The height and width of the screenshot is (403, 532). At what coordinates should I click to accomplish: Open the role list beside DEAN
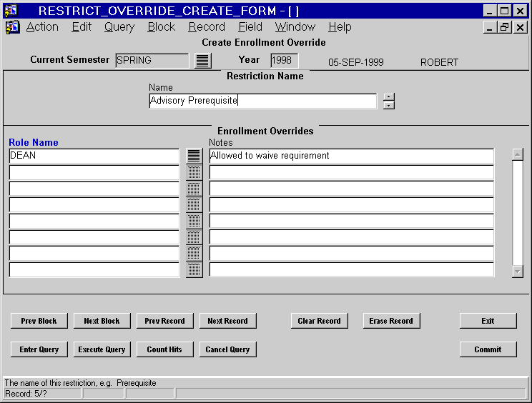pos(194,156)
